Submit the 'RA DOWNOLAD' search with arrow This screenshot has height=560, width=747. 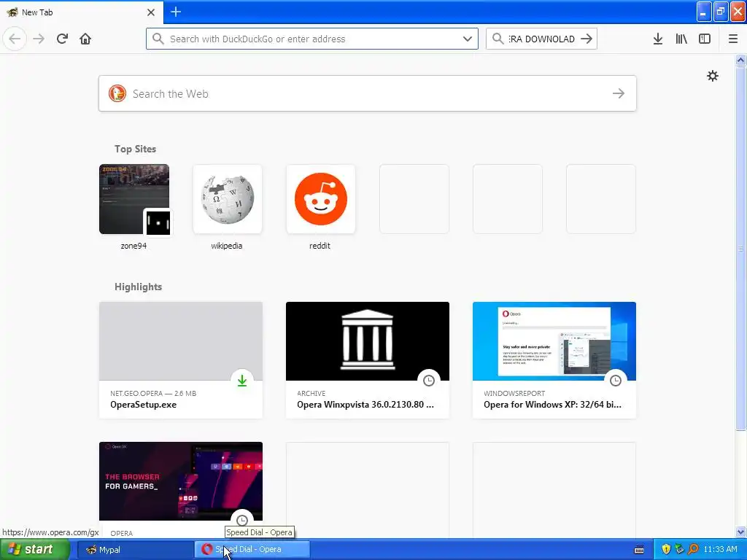click(587, 39)
